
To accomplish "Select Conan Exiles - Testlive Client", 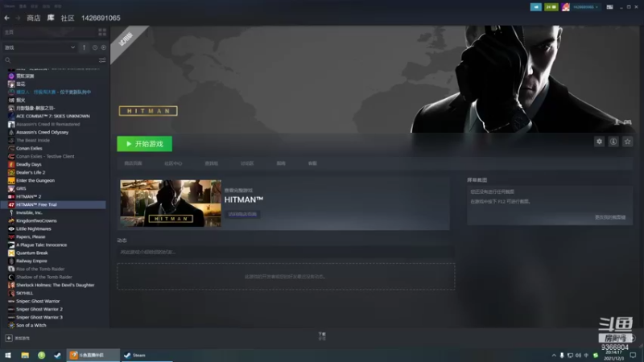I will (x=45, y=156).
